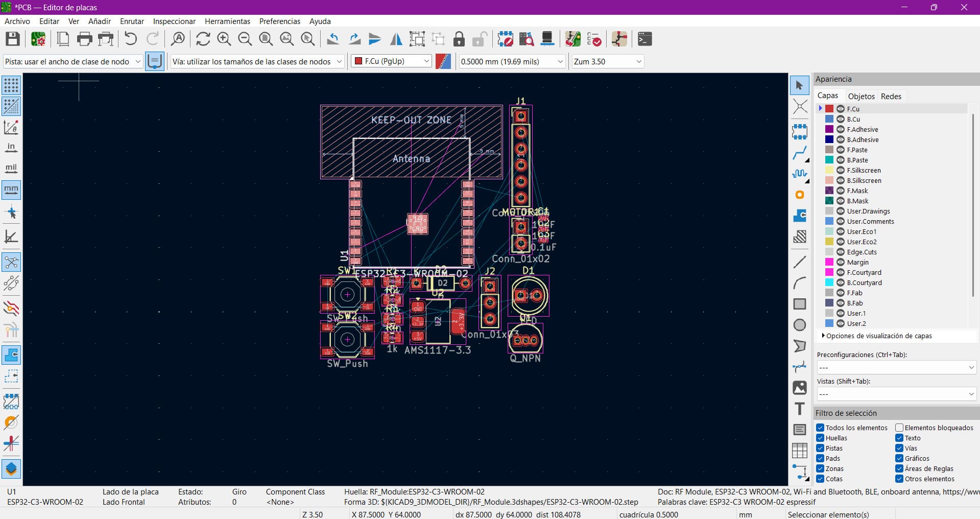This screenshot has width=980, height=519.
Task: Activate the Tune Length tool
Action: pyautogui.click(x=800, y=174)
